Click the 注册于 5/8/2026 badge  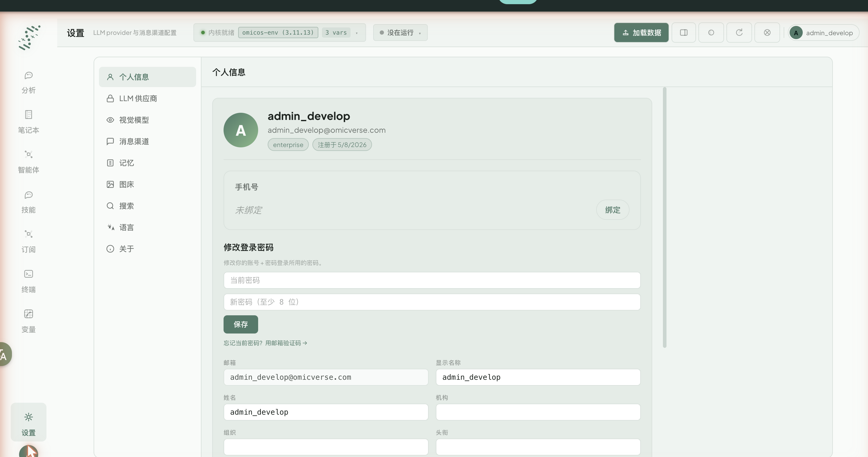342,145
